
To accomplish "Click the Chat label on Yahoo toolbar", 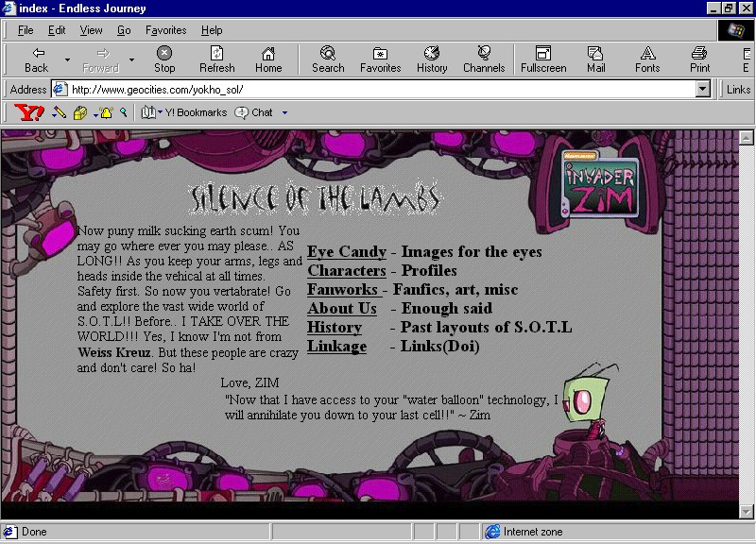I will click(x=262, y=112).
